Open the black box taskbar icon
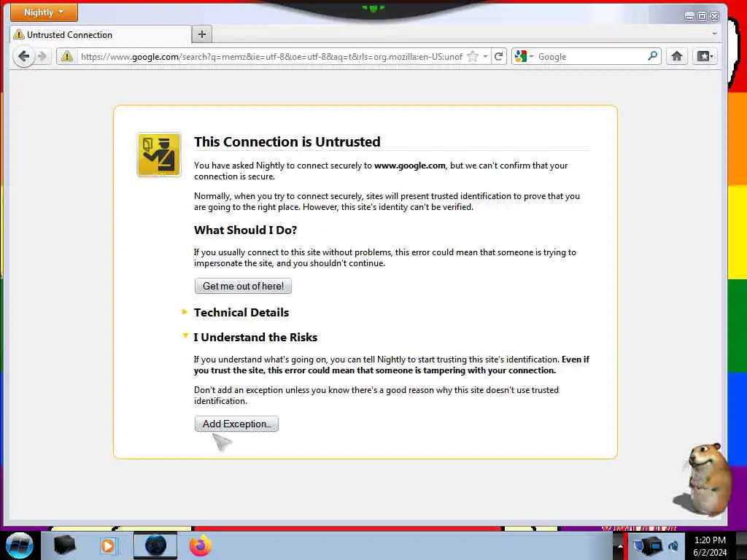The width and height of the screenshot is (747, 560). 64,545
